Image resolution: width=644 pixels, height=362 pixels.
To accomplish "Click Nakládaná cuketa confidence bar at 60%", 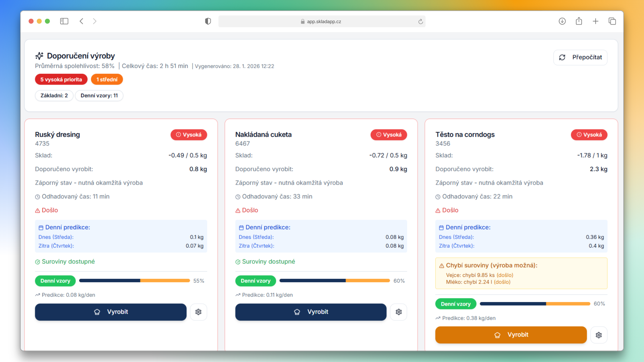I will pyautogui.click(x=334, y=281).
